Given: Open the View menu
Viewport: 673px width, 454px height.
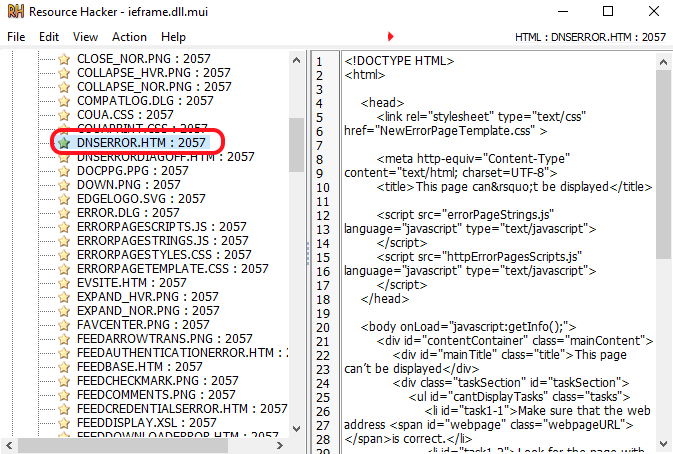Looking at the screenshot, I should point(85,36).
